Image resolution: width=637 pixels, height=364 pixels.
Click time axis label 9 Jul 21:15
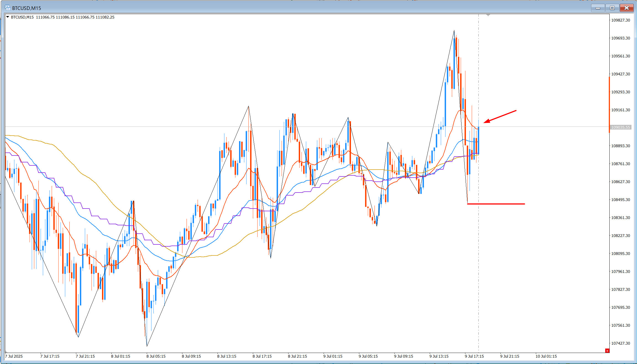pos(510,356)
